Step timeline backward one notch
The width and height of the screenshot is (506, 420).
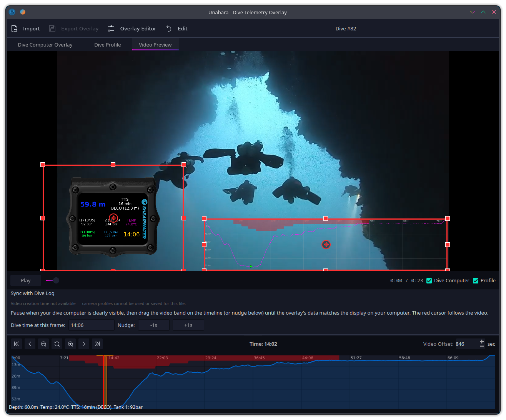pyautogui.click(x=30, y=344)
